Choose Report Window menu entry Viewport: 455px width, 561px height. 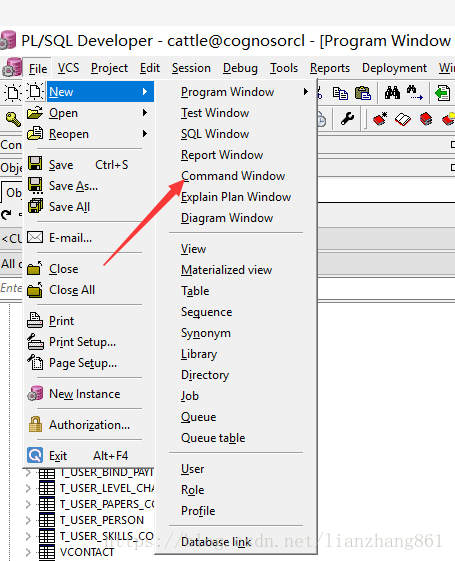[x=222, y=155]
